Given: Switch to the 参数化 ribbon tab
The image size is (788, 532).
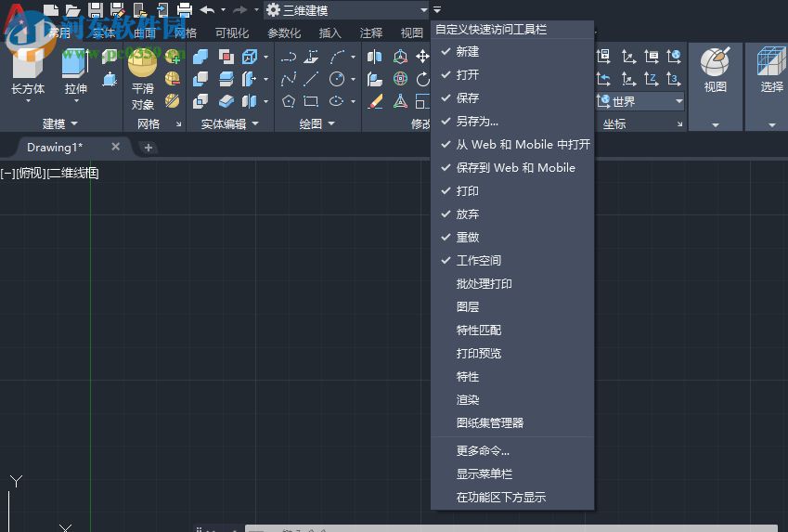Looking at the screenshot, I should [x=284, y=32].
